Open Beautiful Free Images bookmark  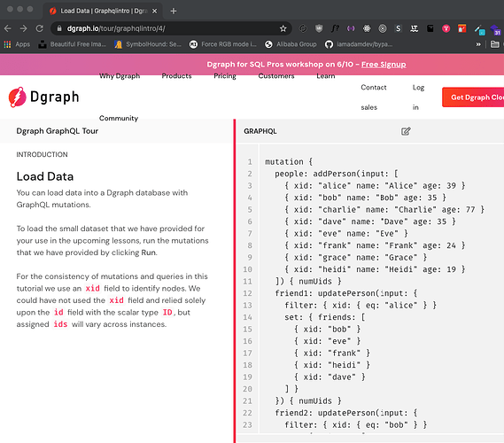(72, 44)
